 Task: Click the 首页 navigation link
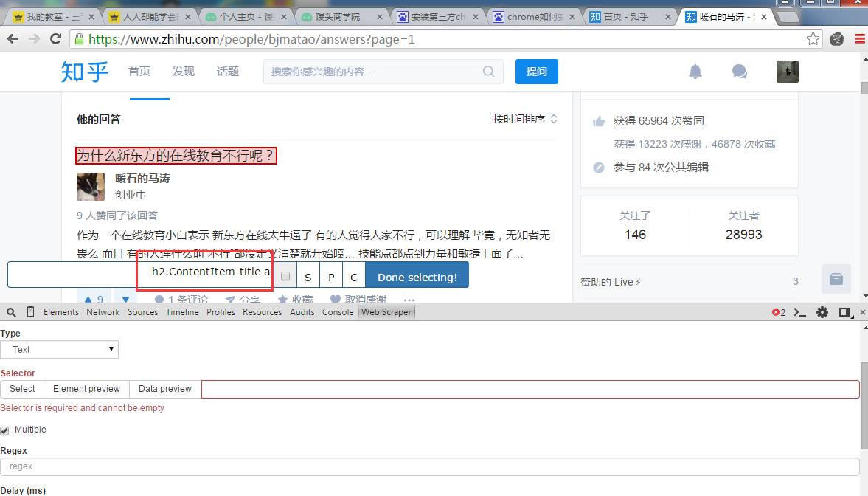139,72
